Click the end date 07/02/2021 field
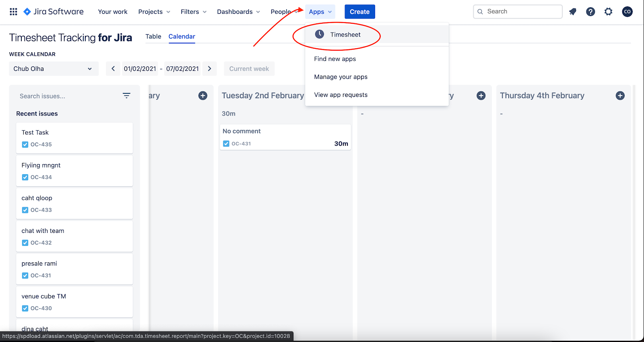 click(x=182, y=69)
